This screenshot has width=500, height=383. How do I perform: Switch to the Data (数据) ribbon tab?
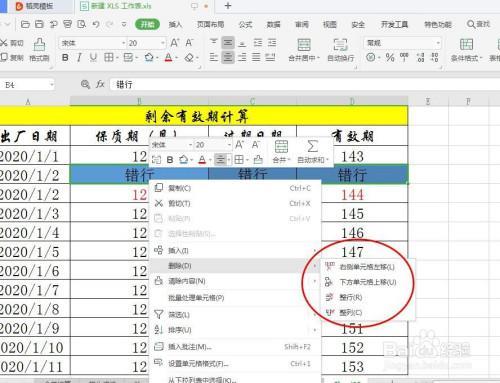click(274, 24)
